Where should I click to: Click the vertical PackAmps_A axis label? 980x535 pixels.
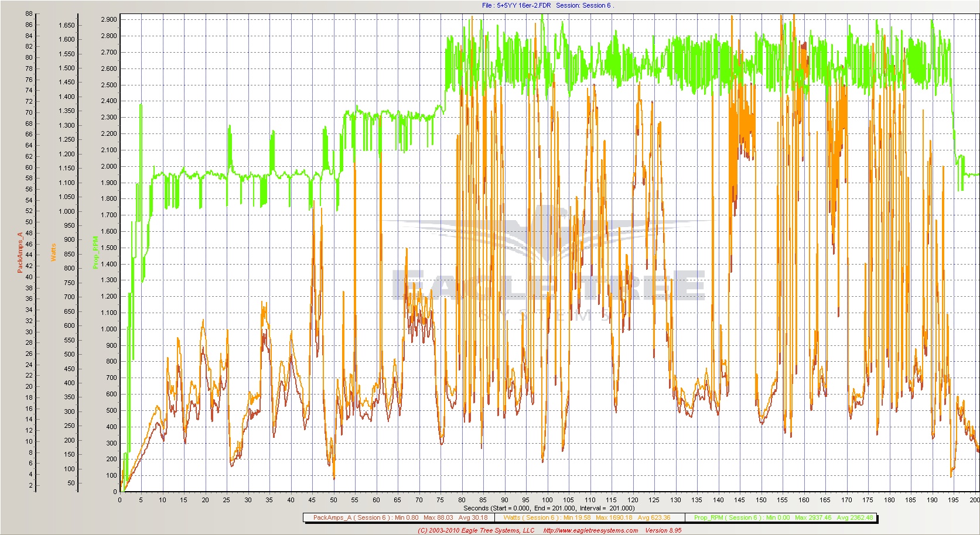tap(20, 252)
